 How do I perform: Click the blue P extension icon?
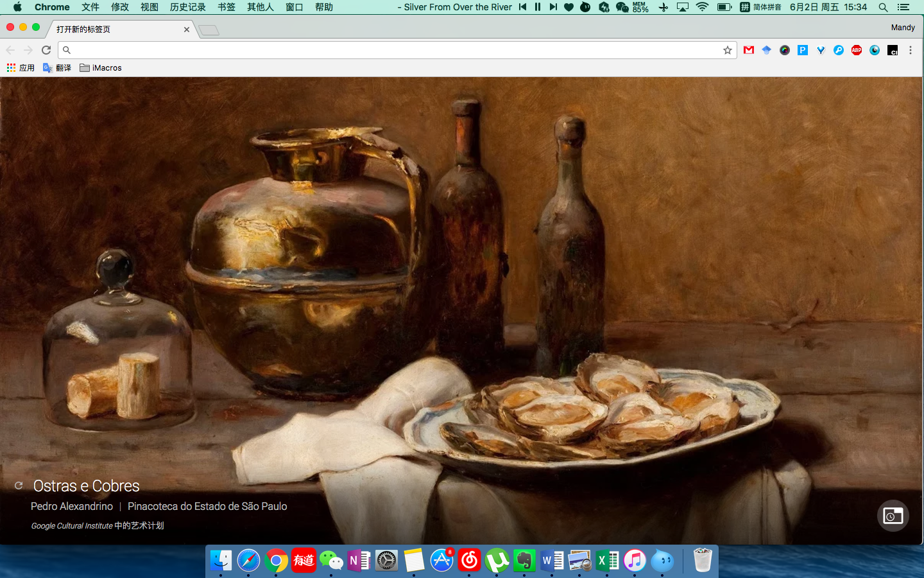pyautogui.click(x=803, y=50)
